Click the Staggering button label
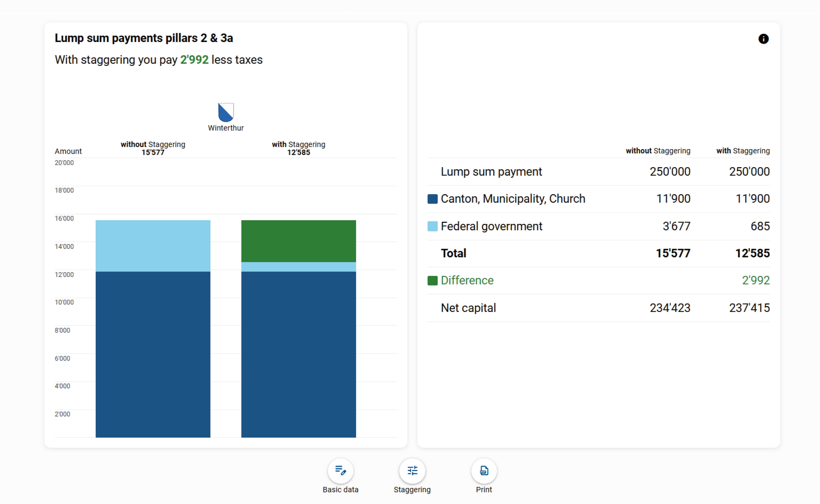 [x=412, y=490]
